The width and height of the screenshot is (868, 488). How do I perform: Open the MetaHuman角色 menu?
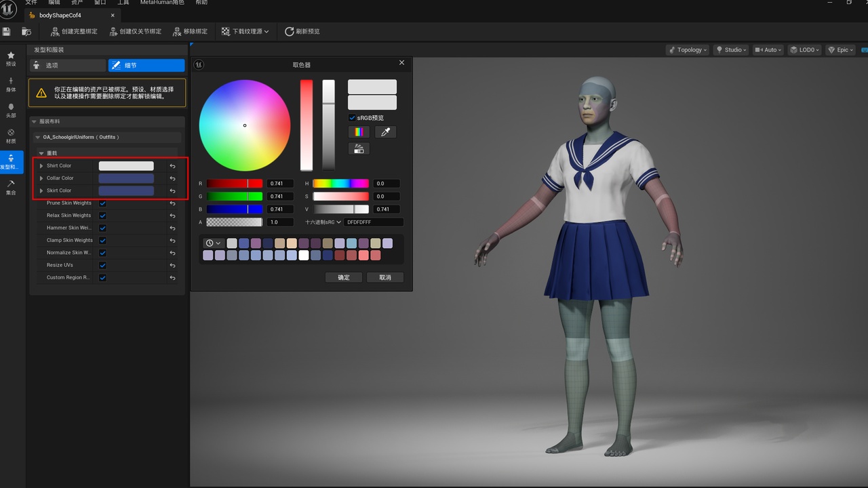tap(162, 3)
